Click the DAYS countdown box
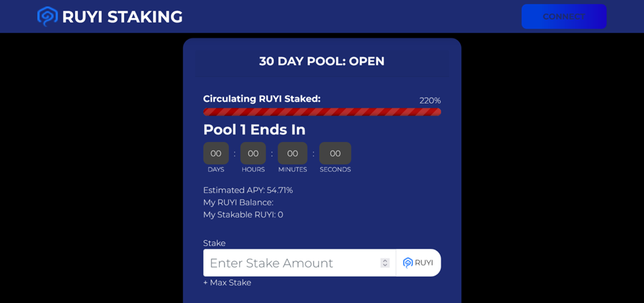This screenshot has height=303, width=644. [216, 153]
